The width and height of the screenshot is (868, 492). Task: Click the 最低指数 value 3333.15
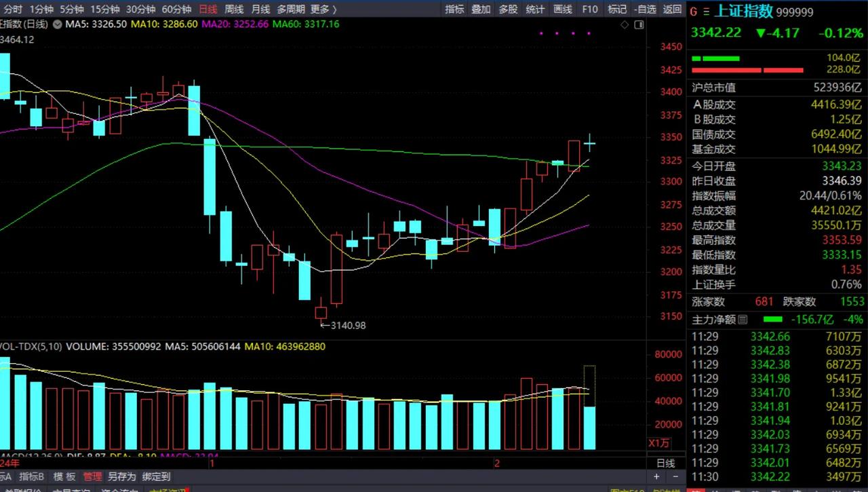(842, 255)
